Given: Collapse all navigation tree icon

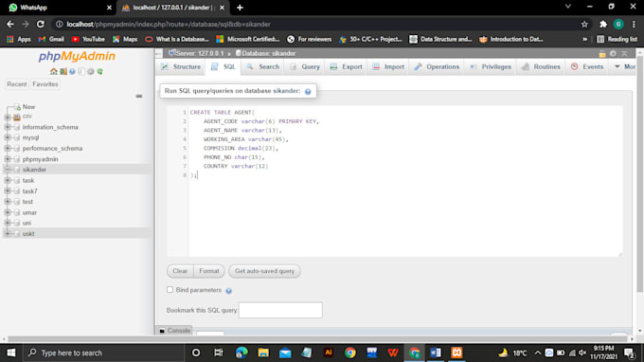Looking at the screenshot, I should pos(139,96).
